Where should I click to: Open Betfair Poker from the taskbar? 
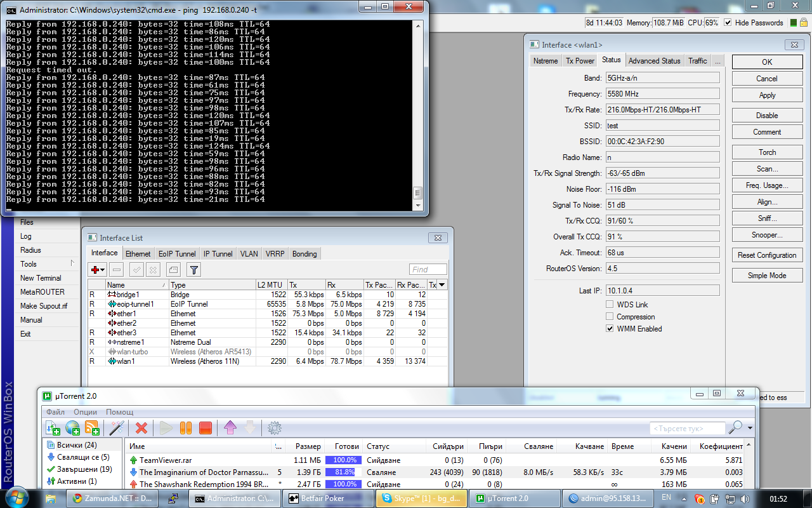click(x=328, y=498)
